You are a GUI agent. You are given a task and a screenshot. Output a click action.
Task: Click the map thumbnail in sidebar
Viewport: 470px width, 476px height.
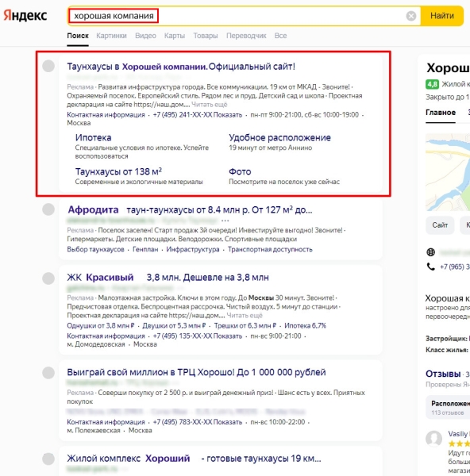tap(448, 172)
